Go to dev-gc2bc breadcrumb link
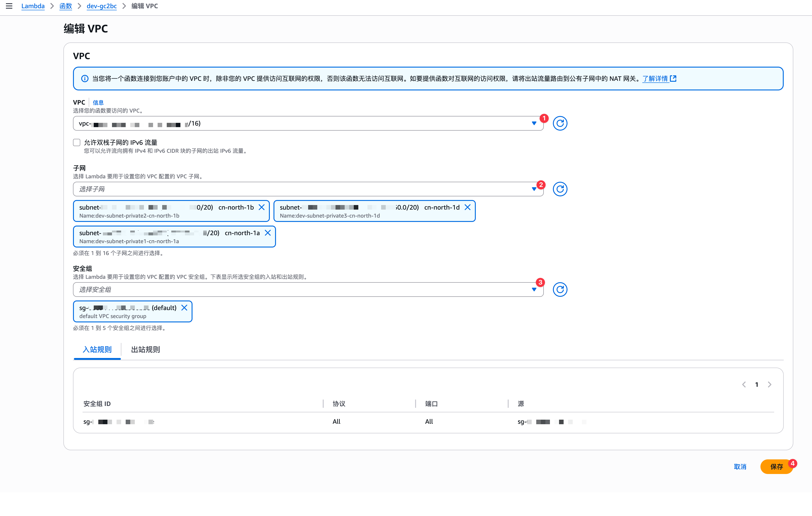Screen dimensions: 812x516 [x=101, y=6]
